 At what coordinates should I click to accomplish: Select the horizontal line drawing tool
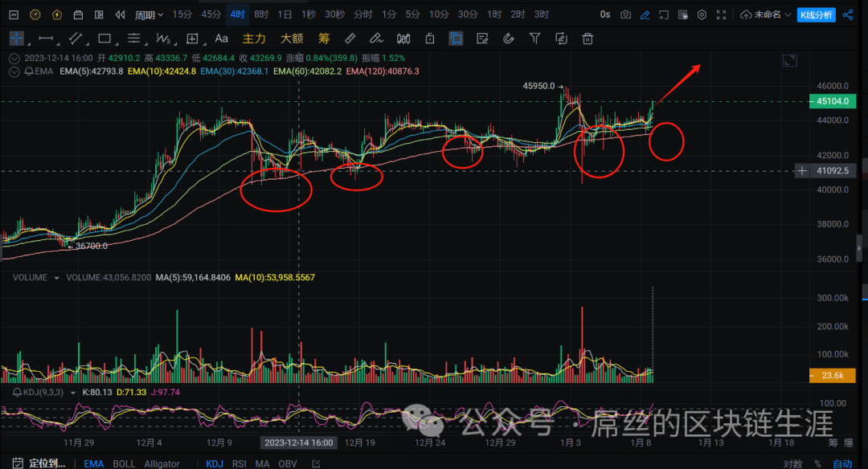click(46, 39)
